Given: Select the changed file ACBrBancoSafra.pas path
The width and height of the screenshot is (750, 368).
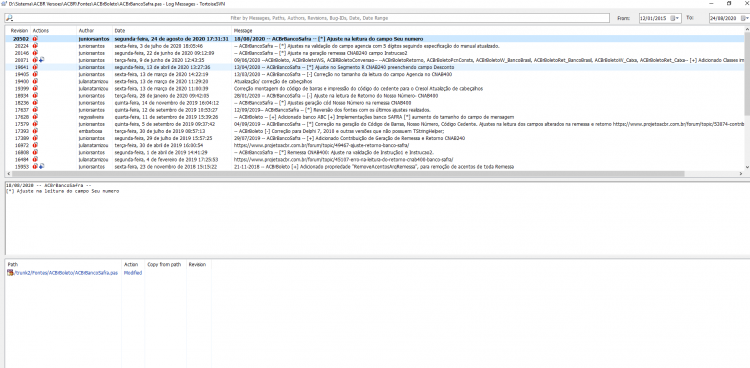Looking at the screenshot, I should pos(66,273).
